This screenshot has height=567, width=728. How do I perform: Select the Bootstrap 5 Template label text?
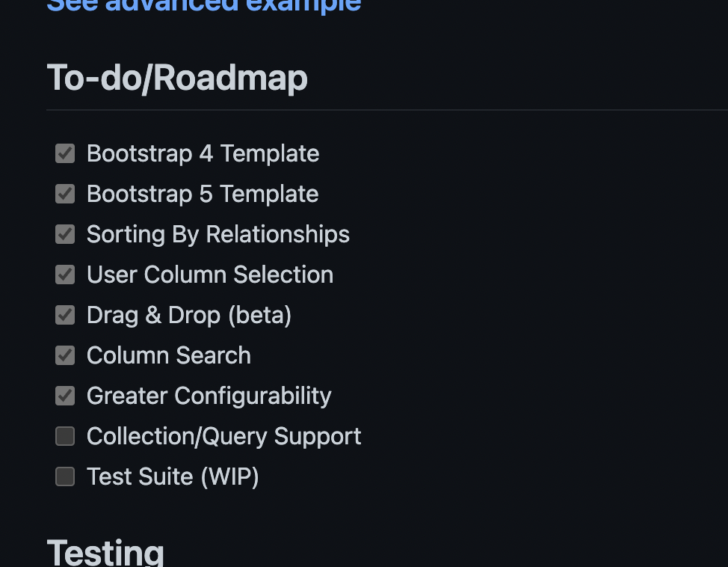click(203, 194)
